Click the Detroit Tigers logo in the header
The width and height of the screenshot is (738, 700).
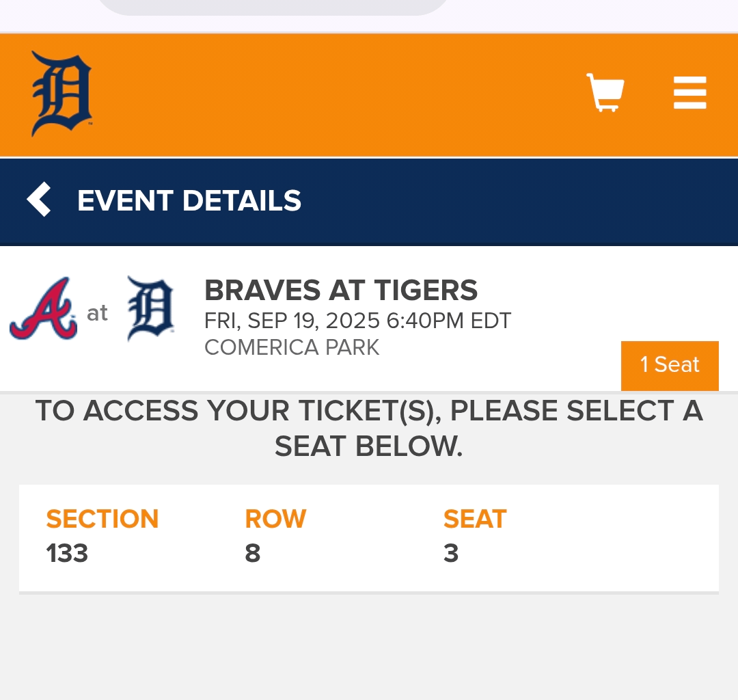pos(61,92)
